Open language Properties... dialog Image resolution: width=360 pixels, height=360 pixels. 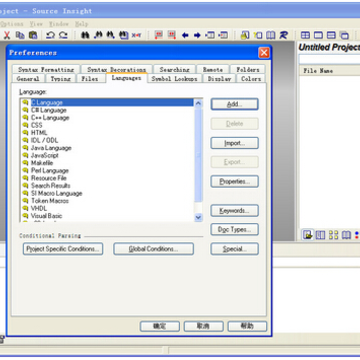click(x=234, y=181)
